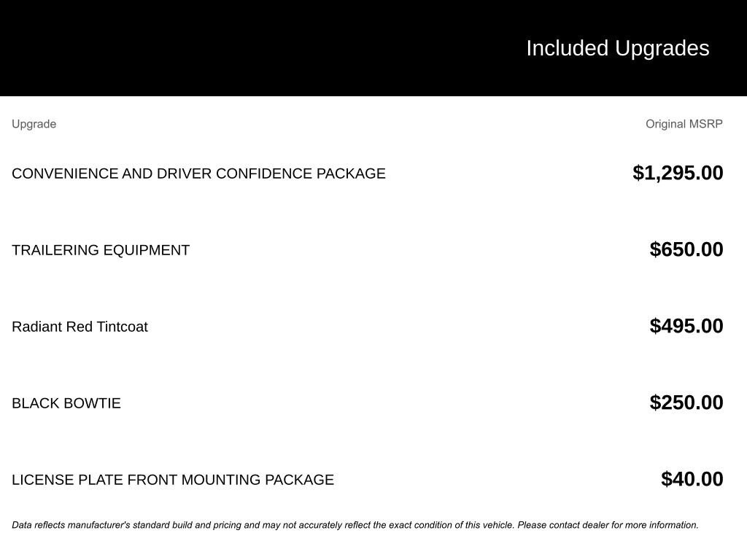Click the Original MSRP column header
Viewport: 747px width, 560px height.
click(684, 124)
